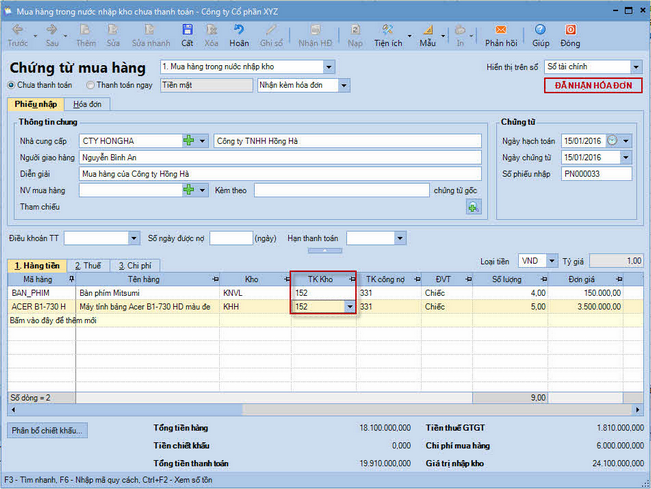
Task: Expand the NV mua hàng dropdown arrow
Action: (202, 190)
